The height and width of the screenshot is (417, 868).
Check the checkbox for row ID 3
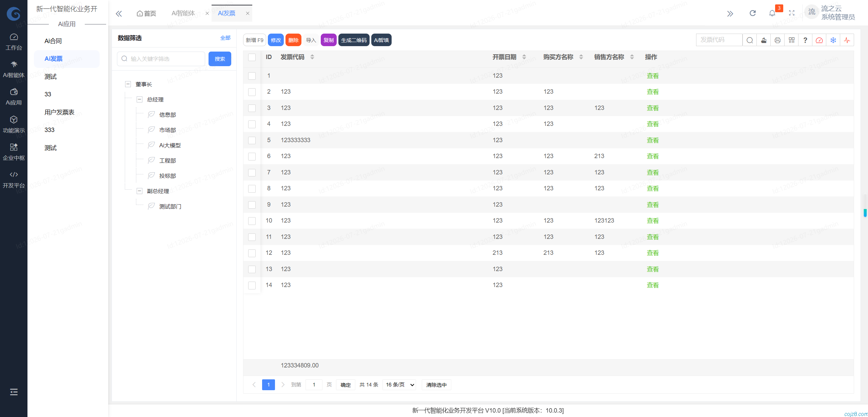point(252,108)
